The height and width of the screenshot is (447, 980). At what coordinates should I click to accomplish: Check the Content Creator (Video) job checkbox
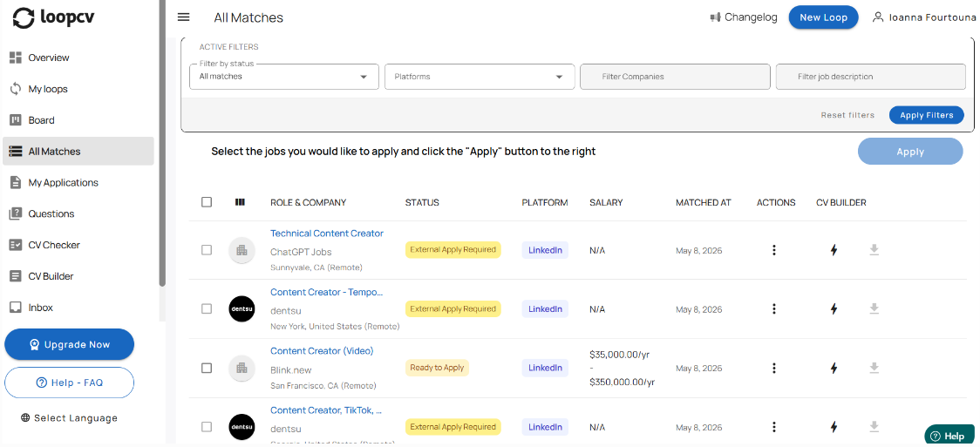207,369
